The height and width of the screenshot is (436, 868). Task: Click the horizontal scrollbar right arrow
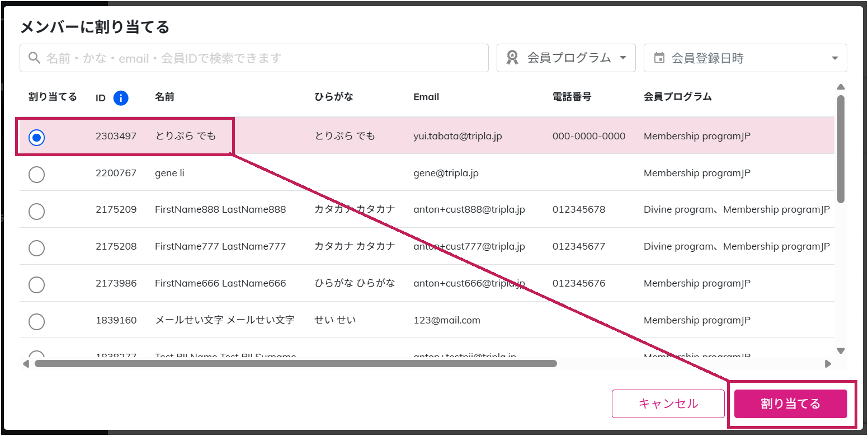pyautogui.click(x=828, y=364)
